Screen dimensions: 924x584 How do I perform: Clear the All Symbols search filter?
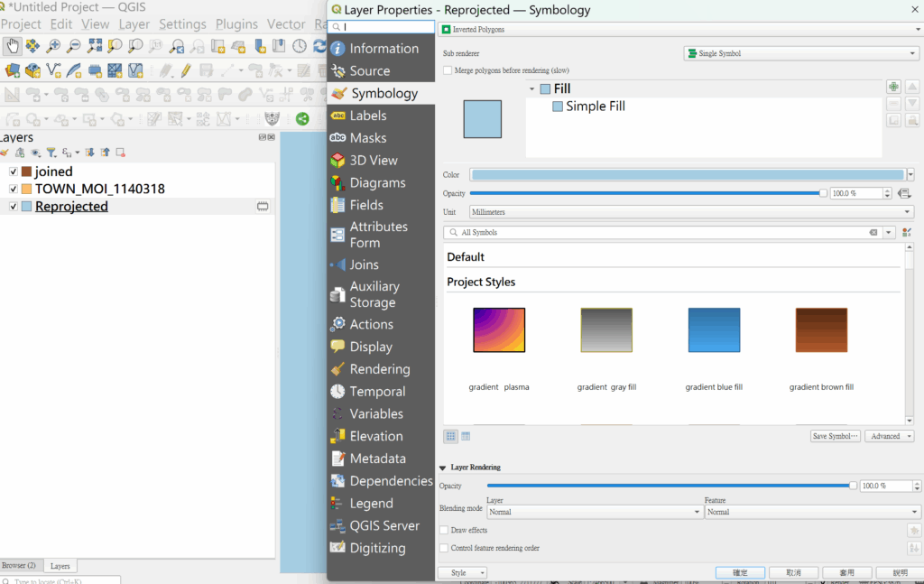(x=873, y=232)
